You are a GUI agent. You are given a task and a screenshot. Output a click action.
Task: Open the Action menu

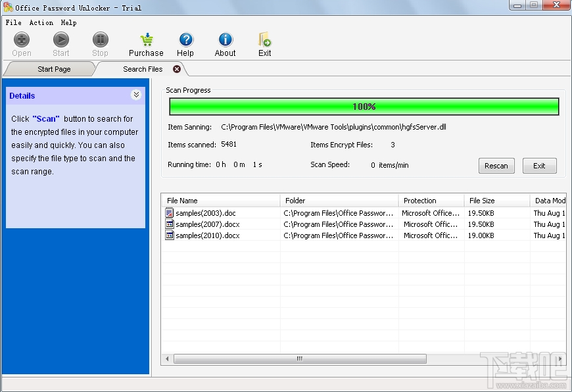click(41, 22)
